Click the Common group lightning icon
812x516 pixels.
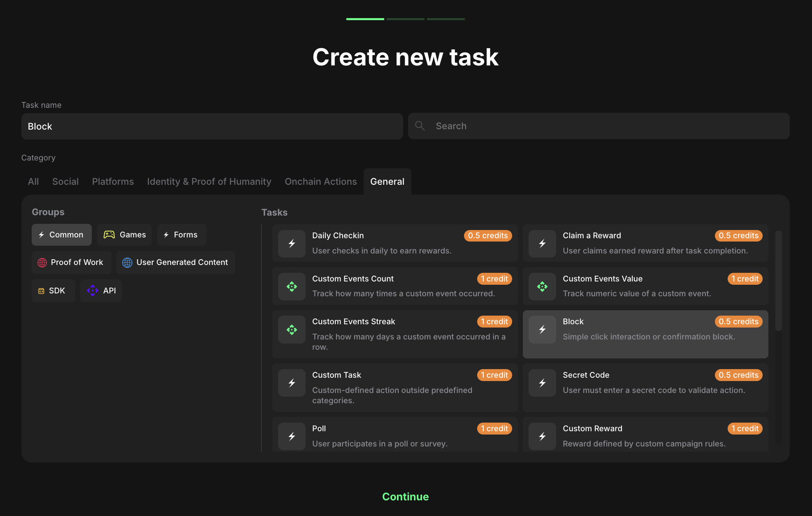(x=41, y=235)
